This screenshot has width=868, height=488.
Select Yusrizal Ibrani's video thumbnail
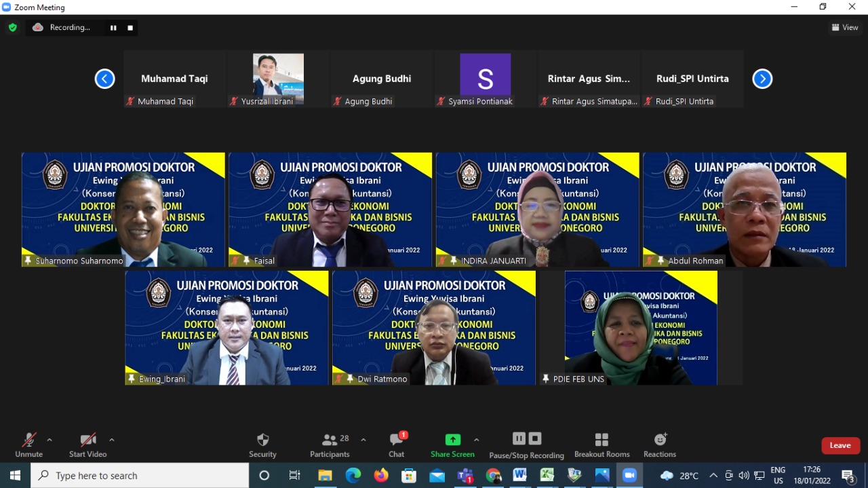[278, 75]
